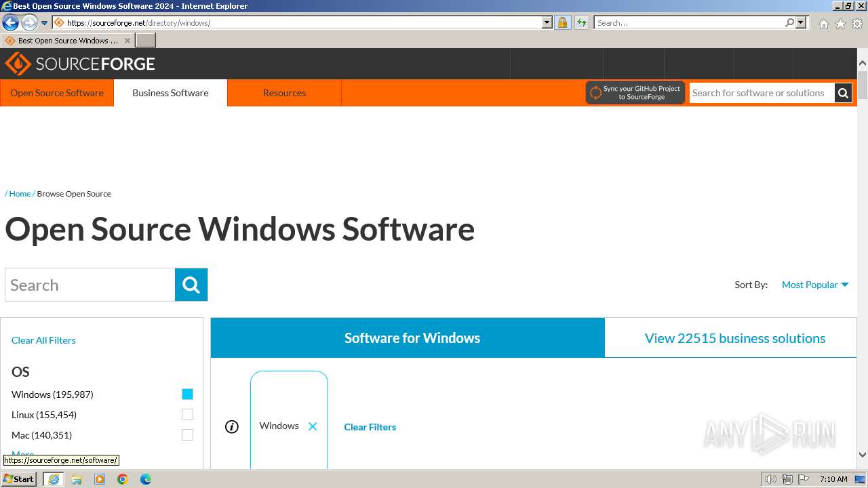Go back with the browser Back arrow
This screenshot has height=488, width=868.
(x=10, y=23)
